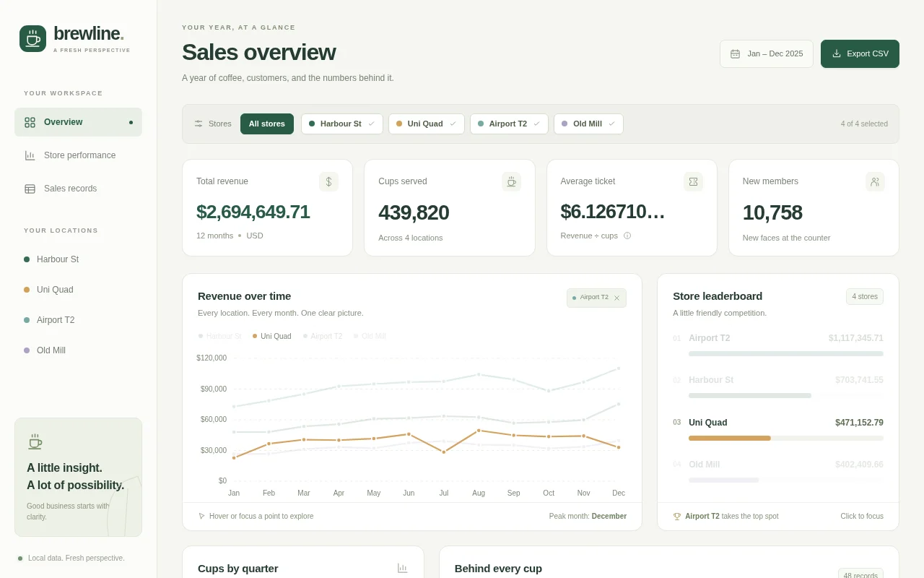
Task: Click the cursor icon beside the hover hint
Action: [x=201, y=517]
